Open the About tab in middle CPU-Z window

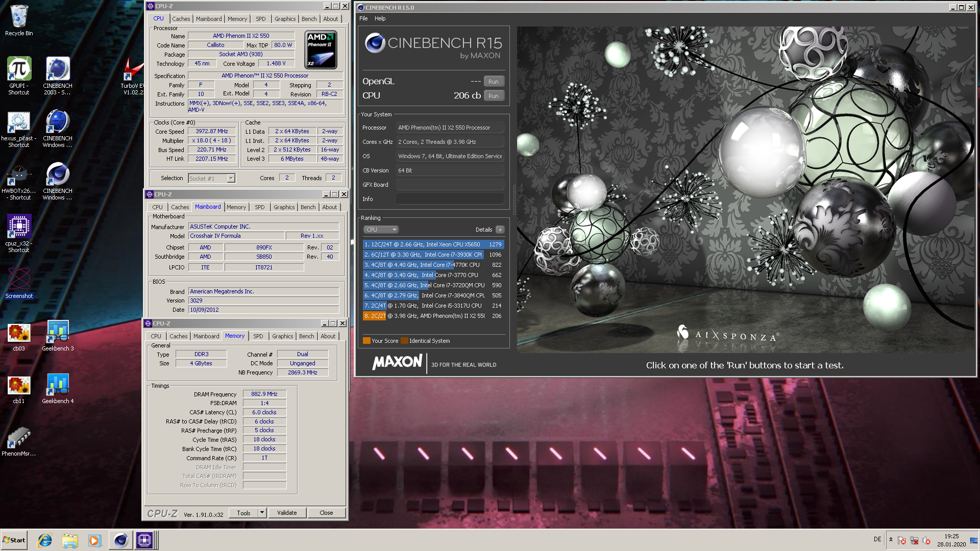pos(330,207)
